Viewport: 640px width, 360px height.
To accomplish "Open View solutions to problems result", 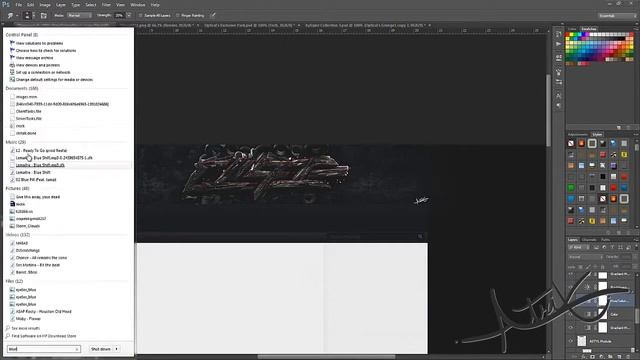I will coord(39,43).
